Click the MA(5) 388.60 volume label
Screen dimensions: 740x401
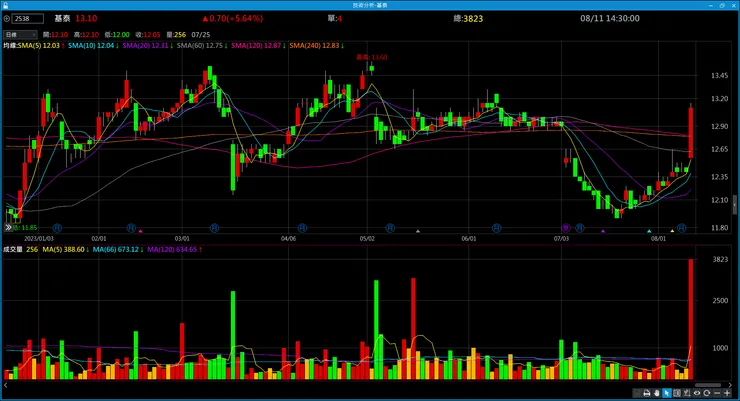[66, 249]
